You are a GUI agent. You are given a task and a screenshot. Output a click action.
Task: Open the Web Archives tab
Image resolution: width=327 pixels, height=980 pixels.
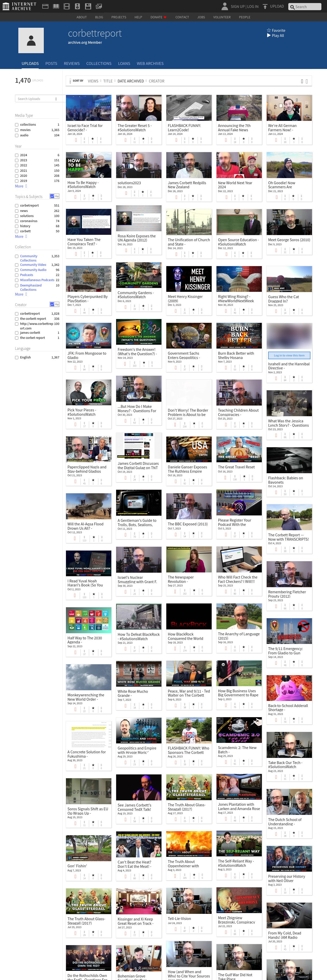click(x=150, y=64)
